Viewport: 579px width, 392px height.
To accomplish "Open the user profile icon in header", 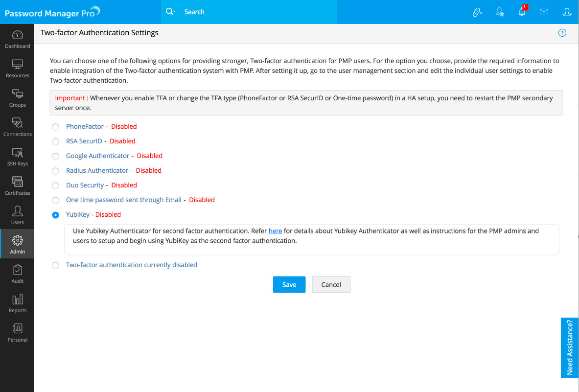I will point(567,12).
